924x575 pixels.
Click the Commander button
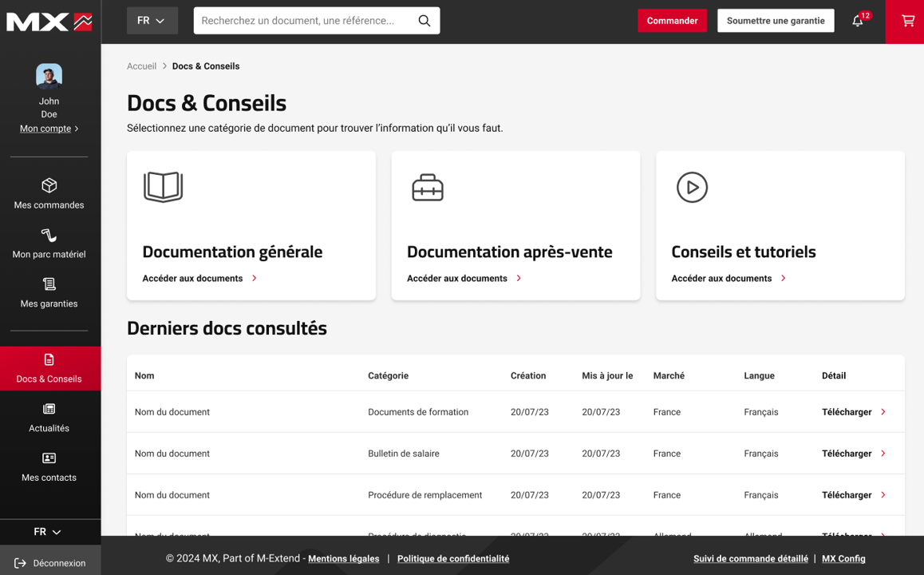pos(672,20)
